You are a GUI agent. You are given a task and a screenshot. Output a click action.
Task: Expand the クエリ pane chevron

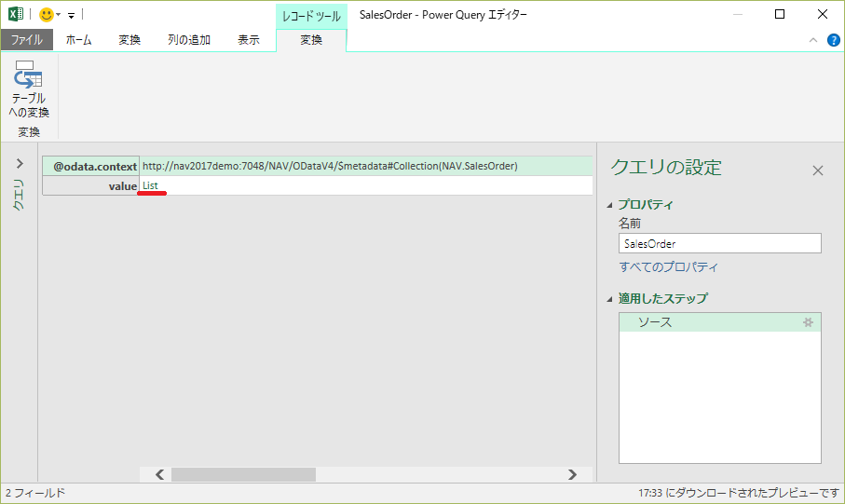click(x=20, y=163)
